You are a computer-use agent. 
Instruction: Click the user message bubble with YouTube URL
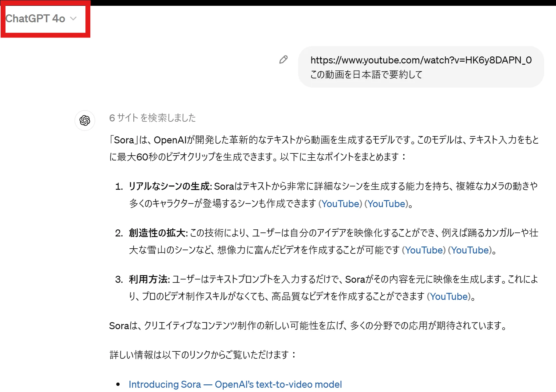point(421,67)
